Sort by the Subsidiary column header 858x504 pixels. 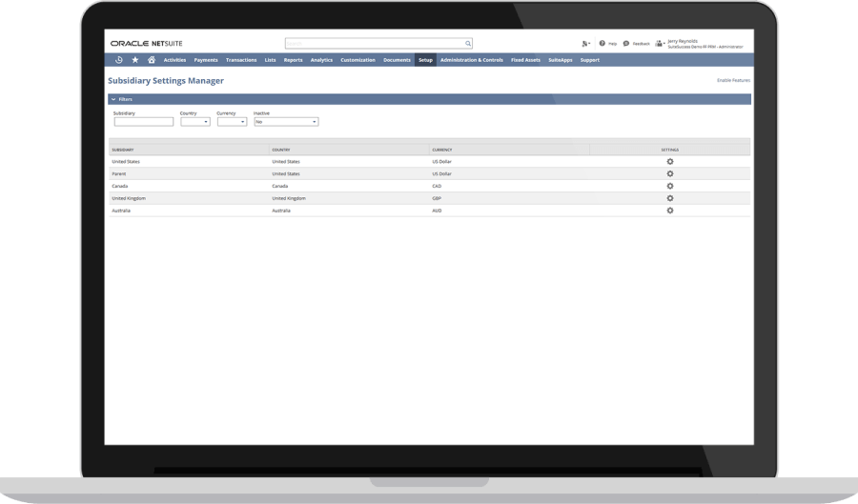point(123,150)
